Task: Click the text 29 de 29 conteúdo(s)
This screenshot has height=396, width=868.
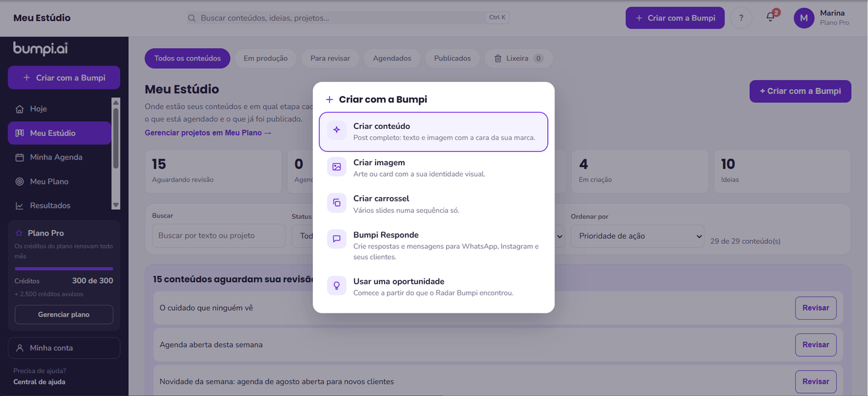Action: pos(746,241)
